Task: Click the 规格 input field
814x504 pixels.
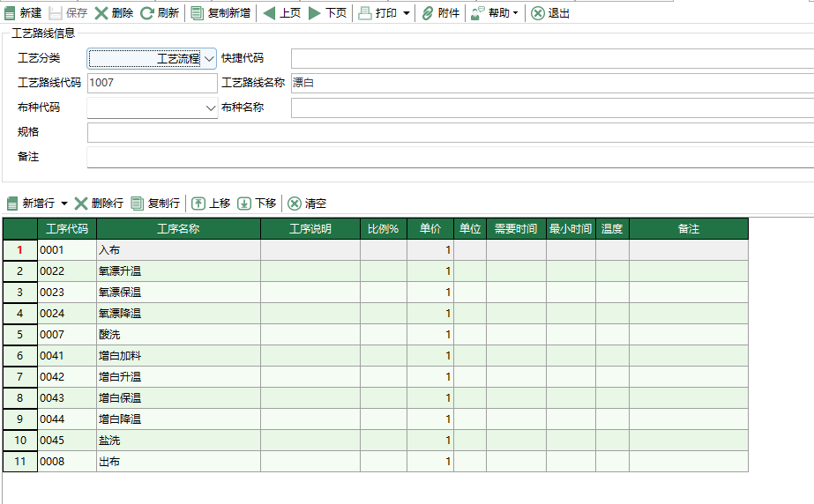Action: pos(451,133)
